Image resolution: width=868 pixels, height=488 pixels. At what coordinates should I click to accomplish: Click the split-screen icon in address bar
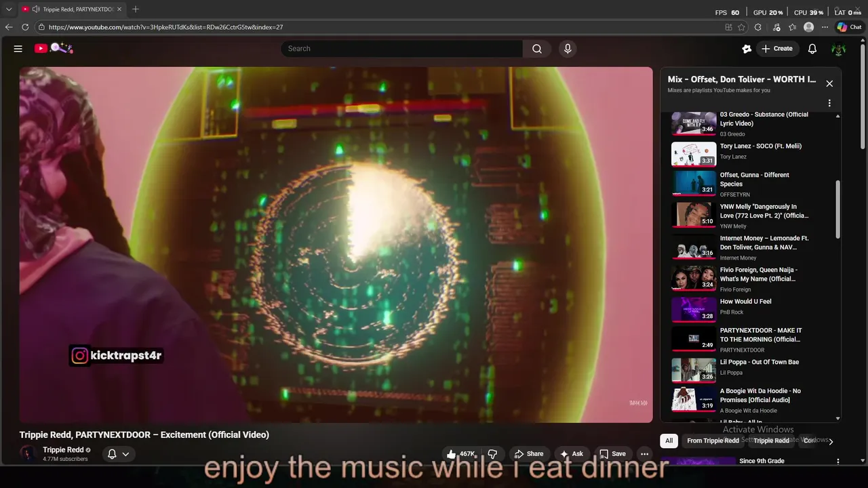pos(728,27)
